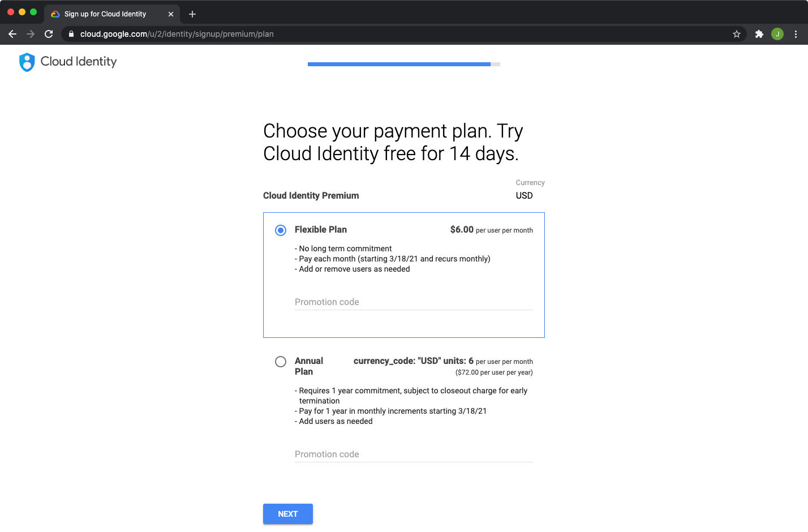The height and width of the screenshot is (532, 808).
Task: Click the Currency label
Action: point(530,183)
